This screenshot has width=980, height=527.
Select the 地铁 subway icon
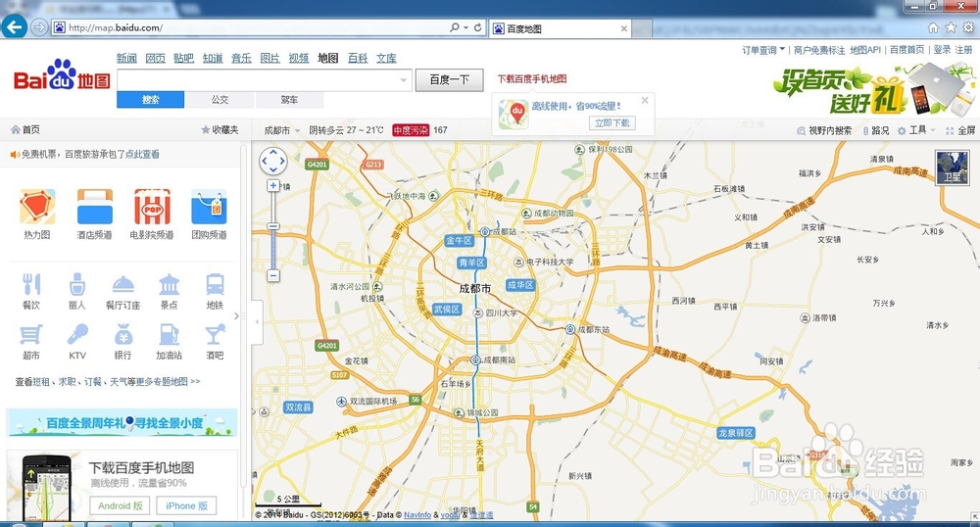(215, 284)
